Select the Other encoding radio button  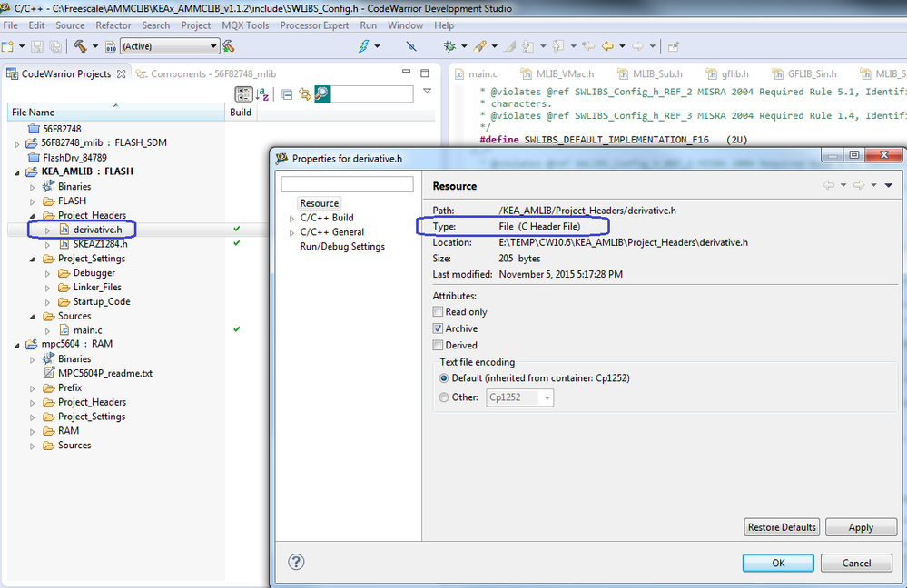pos(444,397)
